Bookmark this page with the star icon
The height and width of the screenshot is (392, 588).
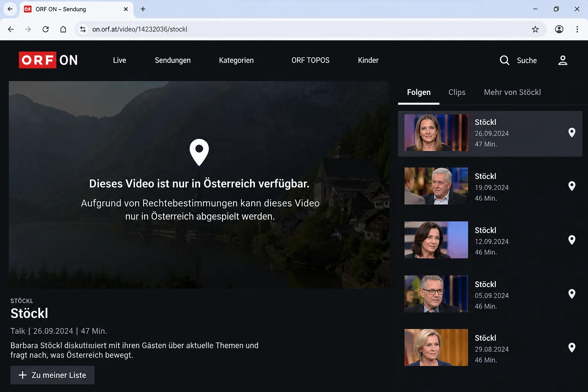[535, 29]
